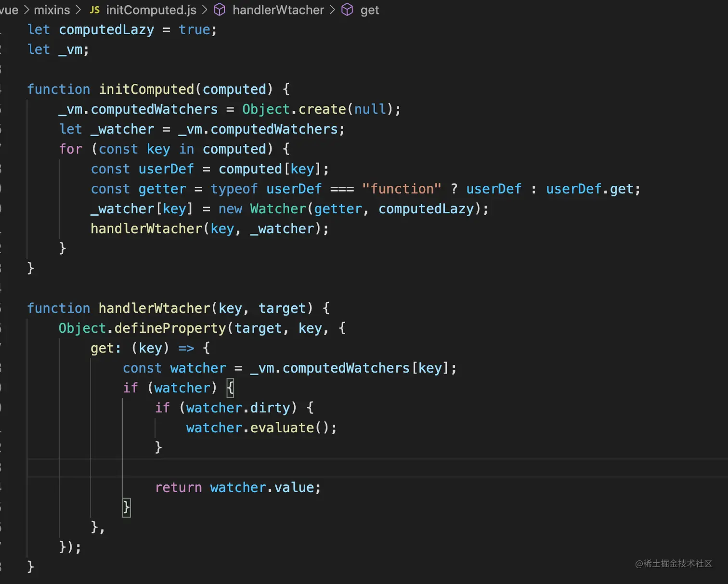Click the 'get:' property key

click(x=106, y=348)
